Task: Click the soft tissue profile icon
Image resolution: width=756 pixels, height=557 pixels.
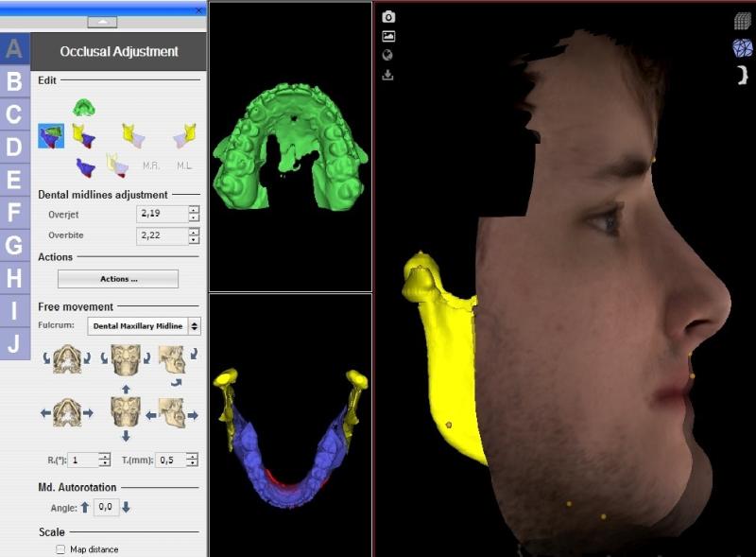Action: click(x=742, y=75)
